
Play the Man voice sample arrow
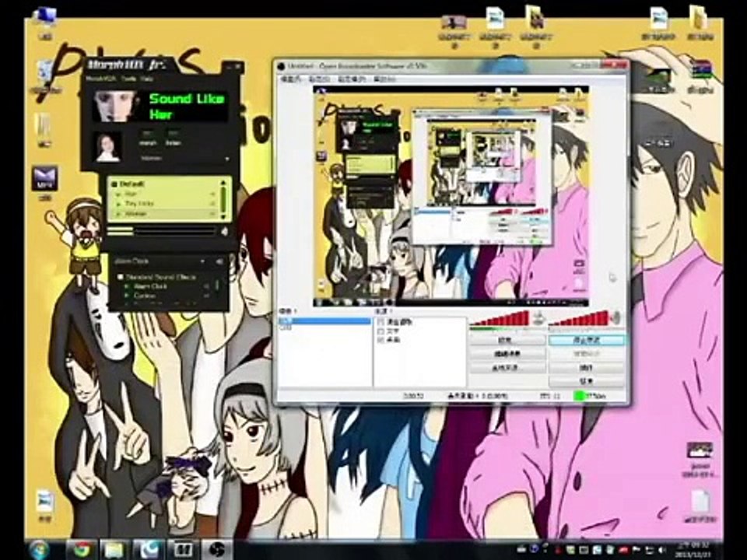[118, 194]
